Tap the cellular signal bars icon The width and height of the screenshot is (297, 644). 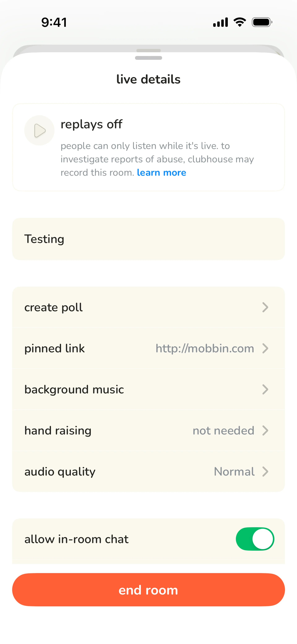tap(220, 22)
